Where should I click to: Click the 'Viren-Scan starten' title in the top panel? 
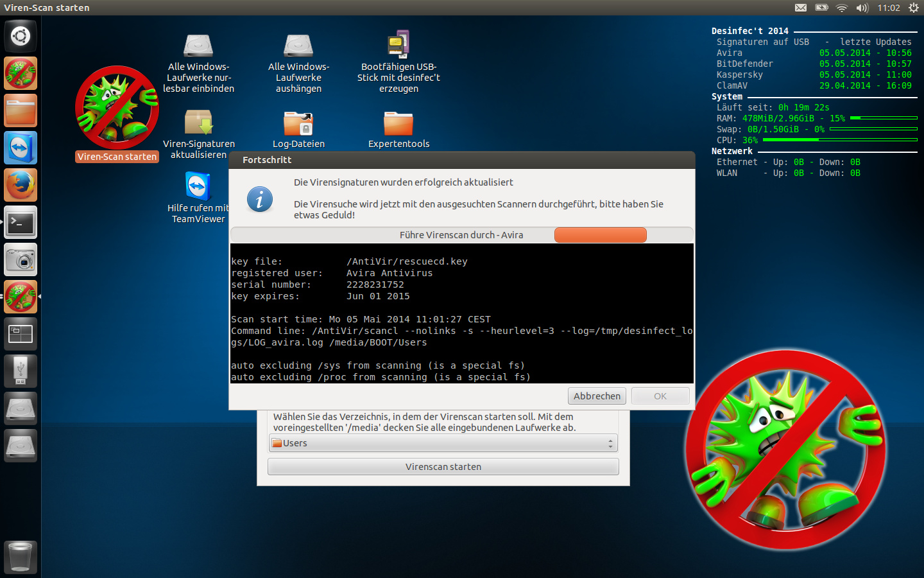pyautogui.click(x=47, y=8)
